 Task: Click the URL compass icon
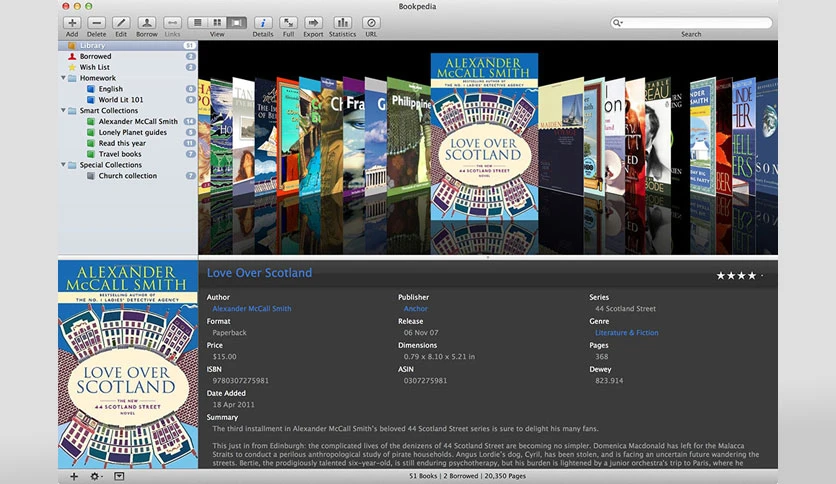click(x=371, y=23)
